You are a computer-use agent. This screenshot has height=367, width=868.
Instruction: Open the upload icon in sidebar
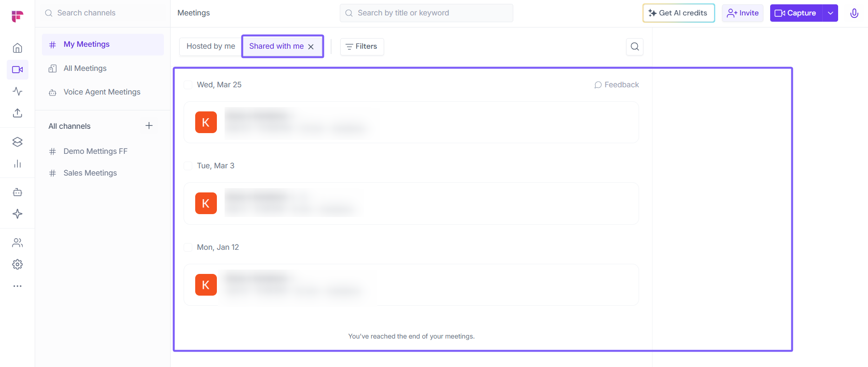[17, 113]
